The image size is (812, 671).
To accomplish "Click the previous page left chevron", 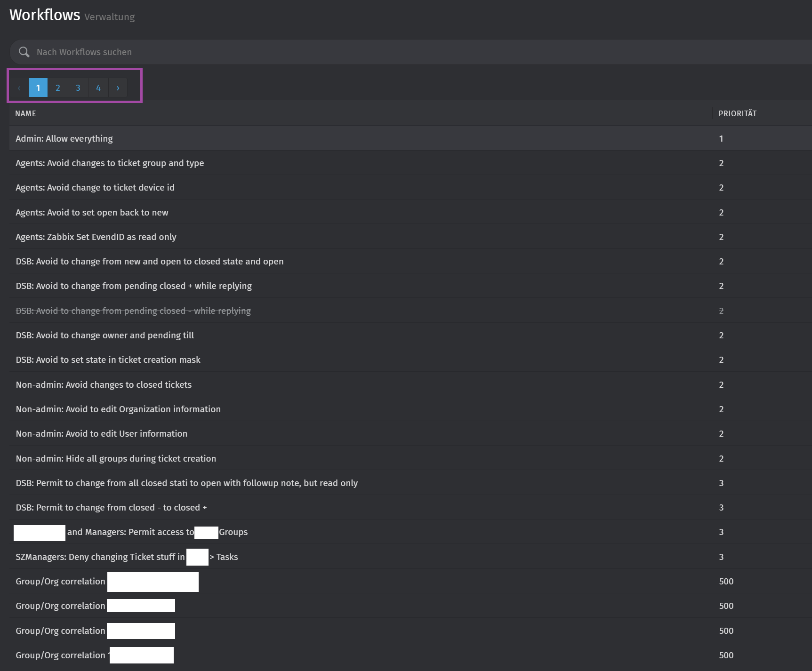I will pos(19,88).
